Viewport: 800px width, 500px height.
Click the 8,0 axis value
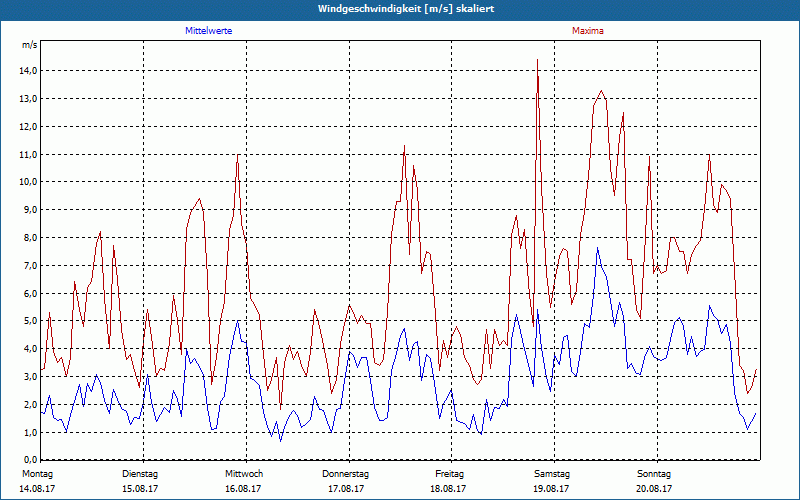point(31,238)
